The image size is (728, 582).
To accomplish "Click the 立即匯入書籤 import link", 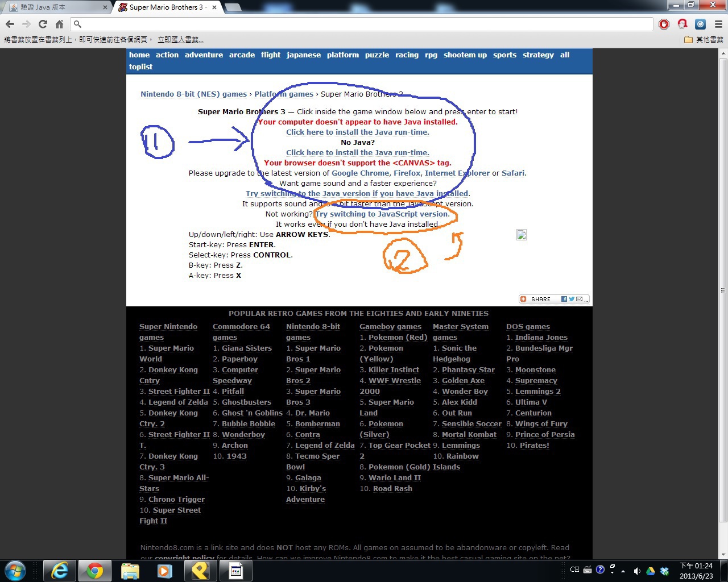I will pyautogui.click(x=180, y=39).
